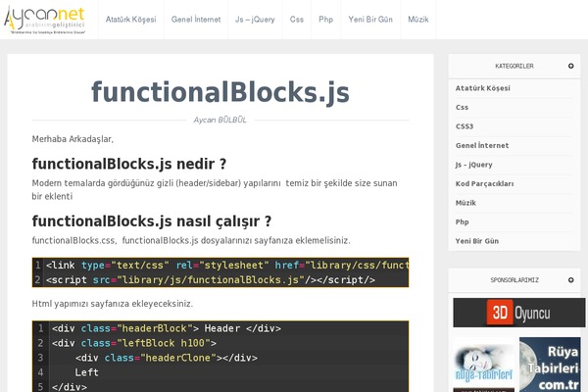588x392 pixels.
Task: Select Yeni Bir Gün category in sidebar
Action: click(x=477, y=241)
